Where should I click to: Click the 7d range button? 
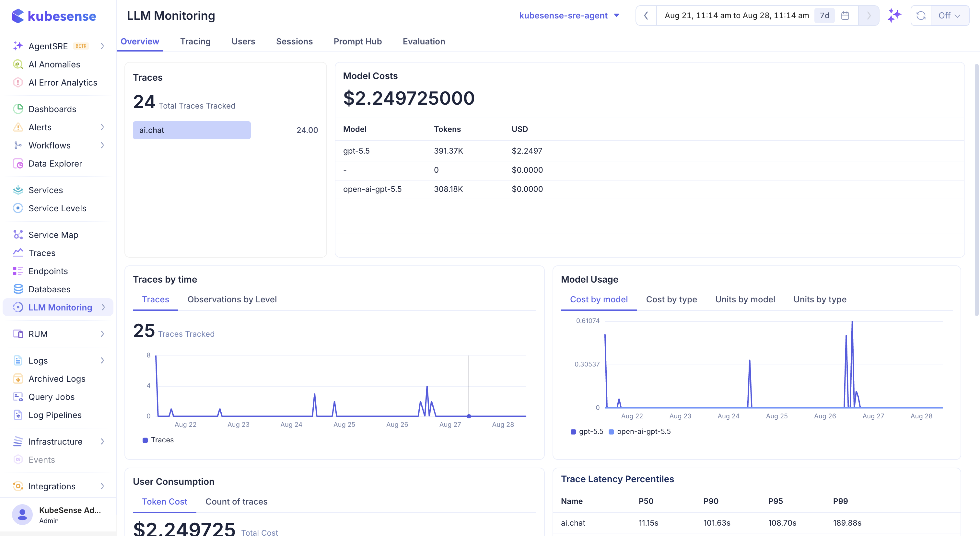[x=824, y=16]
